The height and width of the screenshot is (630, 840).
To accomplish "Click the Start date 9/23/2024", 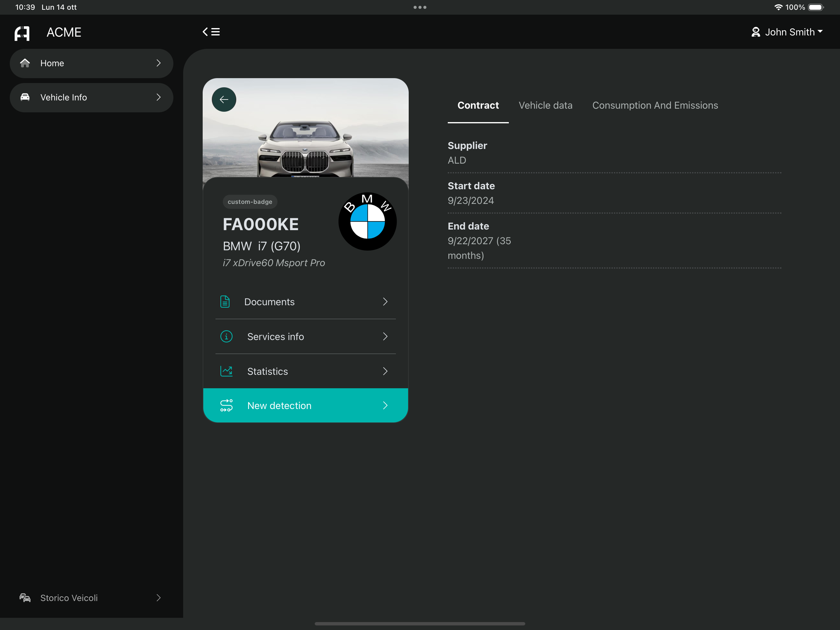I will click(471, 201).
